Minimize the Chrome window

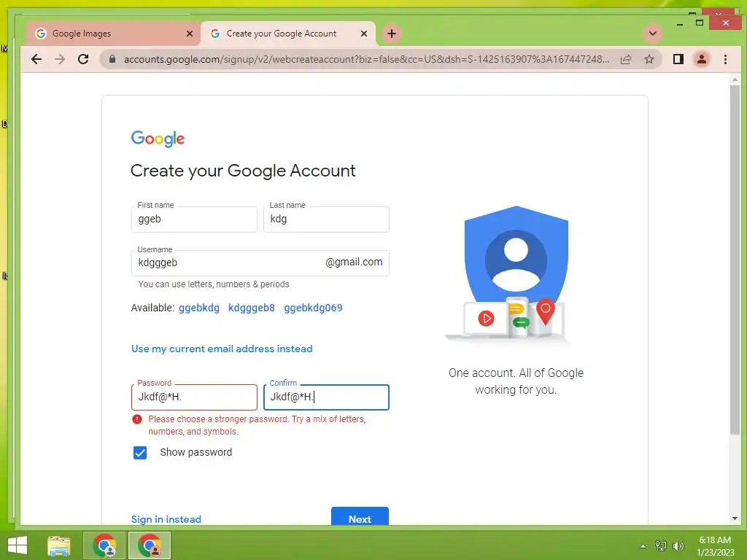tap(680, 23)
